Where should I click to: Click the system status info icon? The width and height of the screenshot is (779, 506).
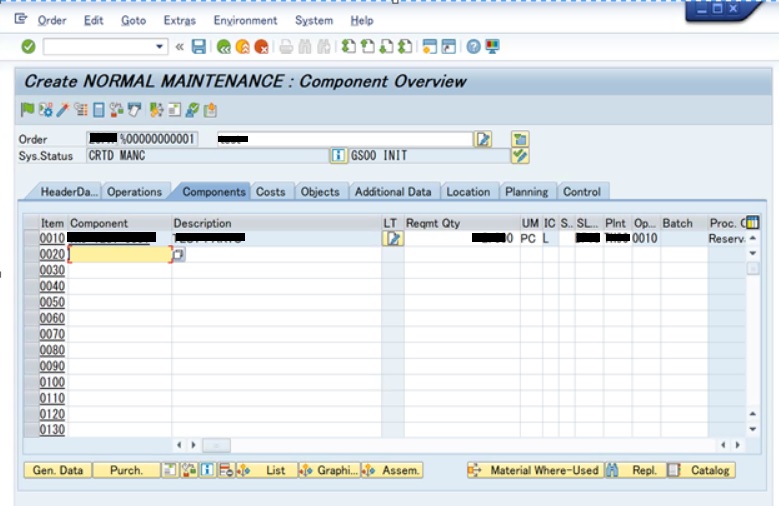pyautogui.click(x=338, y=156)
